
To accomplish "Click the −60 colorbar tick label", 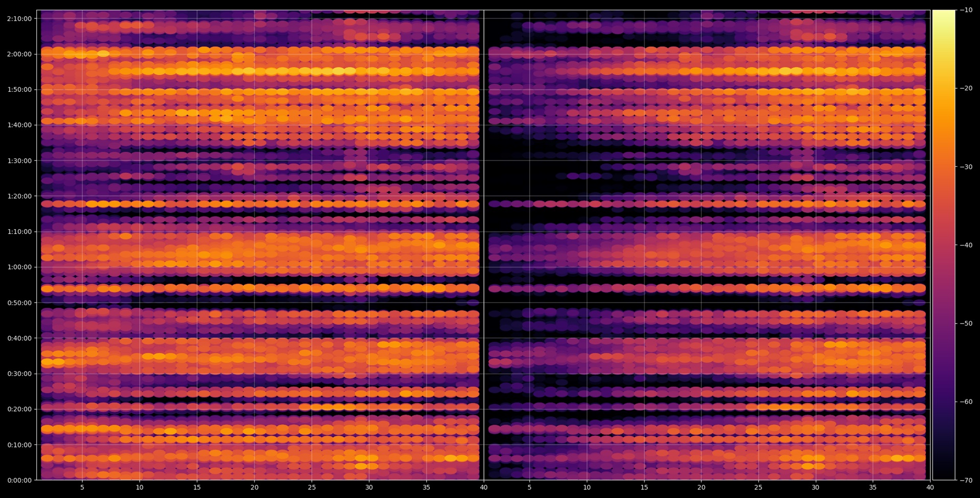I will (966, 402).
